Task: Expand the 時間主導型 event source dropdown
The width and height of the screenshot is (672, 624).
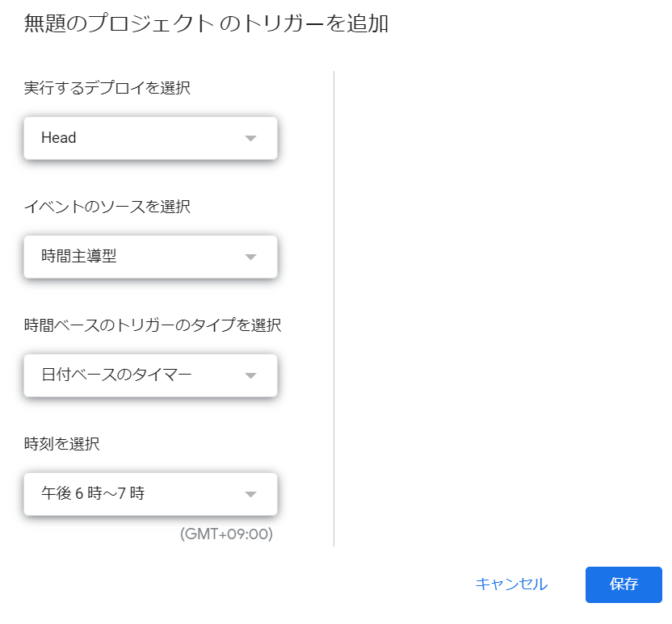Action: coord(150,257)
